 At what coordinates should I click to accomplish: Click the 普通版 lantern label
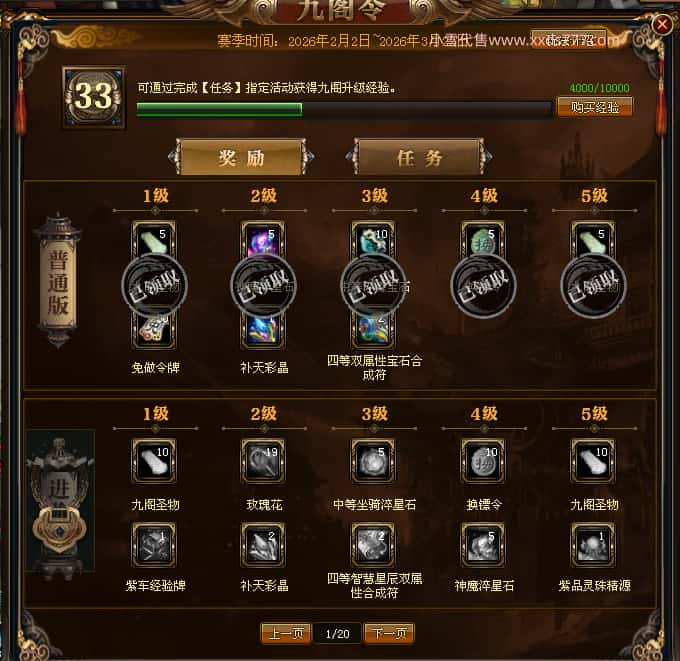coord(58,282)
